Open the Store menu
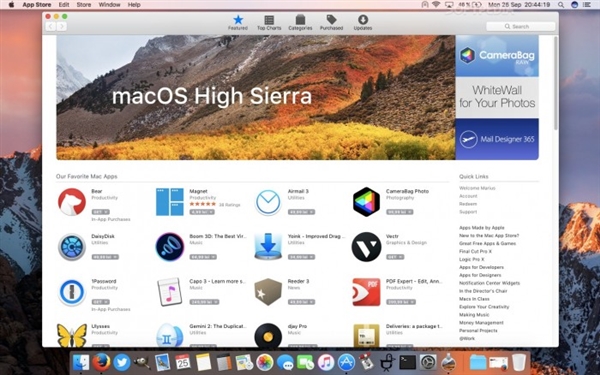 [84, 5]
